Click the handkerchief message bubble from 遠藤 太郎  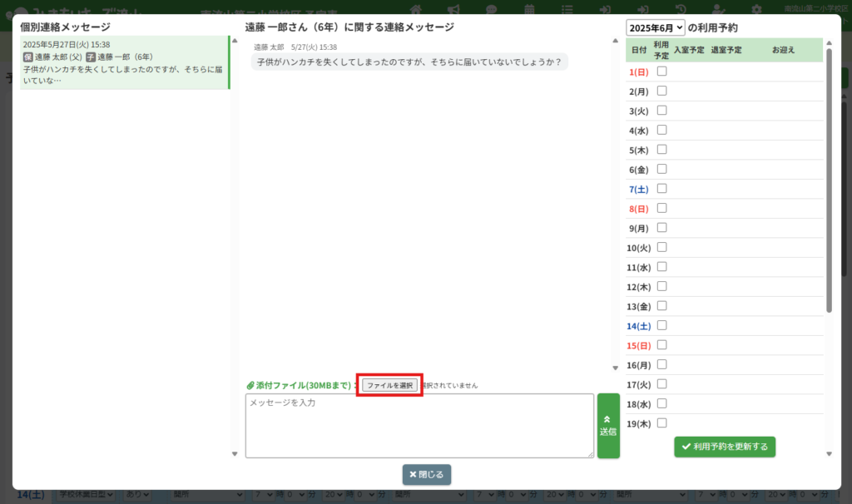[x=409, y=62]
